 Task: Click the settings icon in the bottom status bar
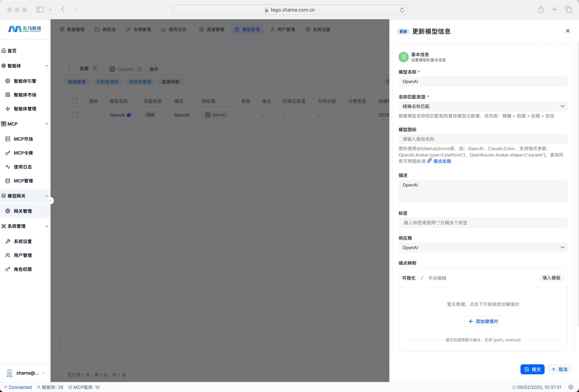click(x=571, y=387)
